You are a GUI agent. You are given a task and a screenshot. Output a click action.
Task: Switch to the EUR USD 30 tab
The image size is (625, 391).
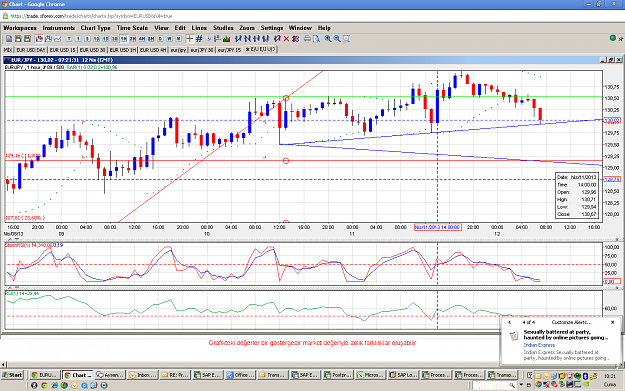click(92, 50)
